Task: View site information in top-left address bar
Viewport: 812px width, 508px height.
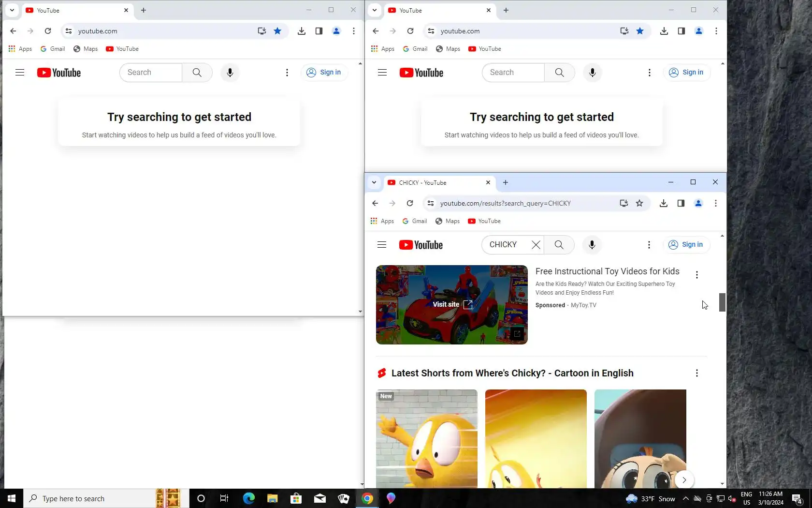Action: pos(69,31)
